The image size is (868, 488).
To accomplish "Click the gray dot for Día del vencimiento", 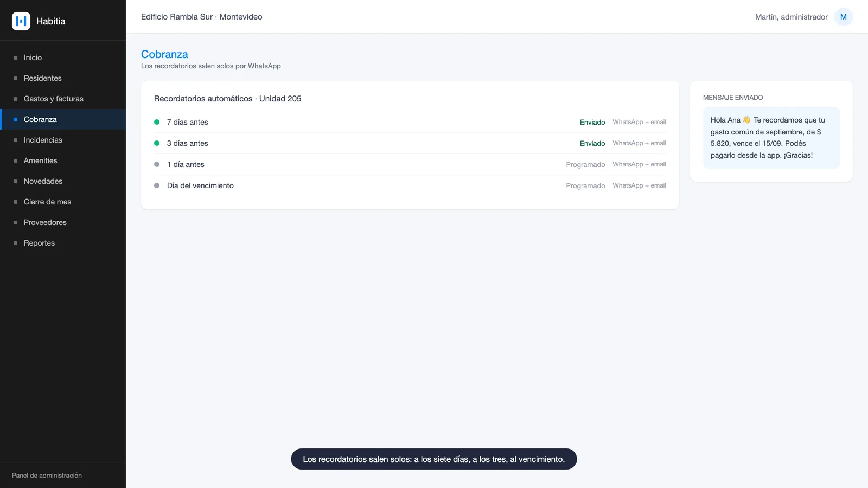I will click(x=157, y=185).
